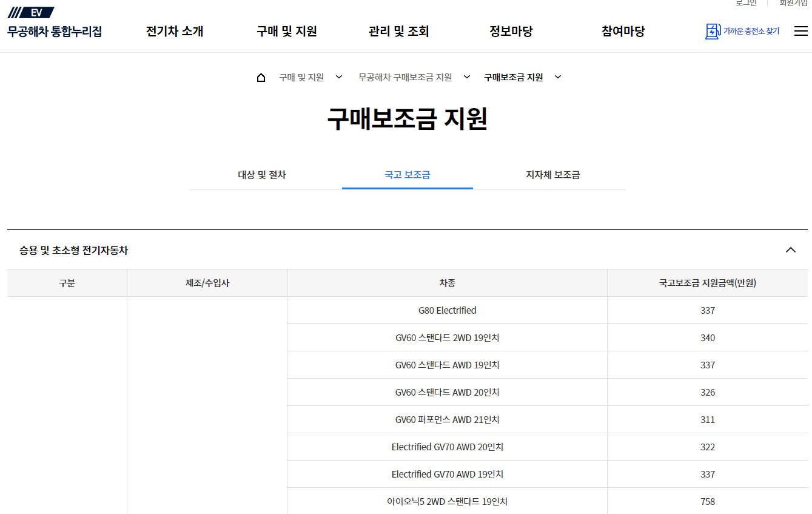Open 가까운 충전소 찾기 link
The width and height of the screenshot is (812, 514).
751,31
